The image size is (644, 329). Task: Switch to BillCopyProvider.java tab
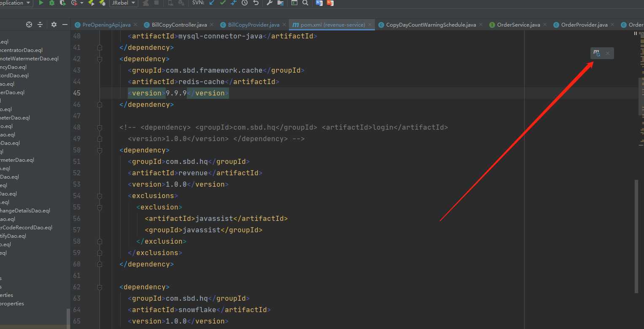pyautogui.click(x=253, y=24)
